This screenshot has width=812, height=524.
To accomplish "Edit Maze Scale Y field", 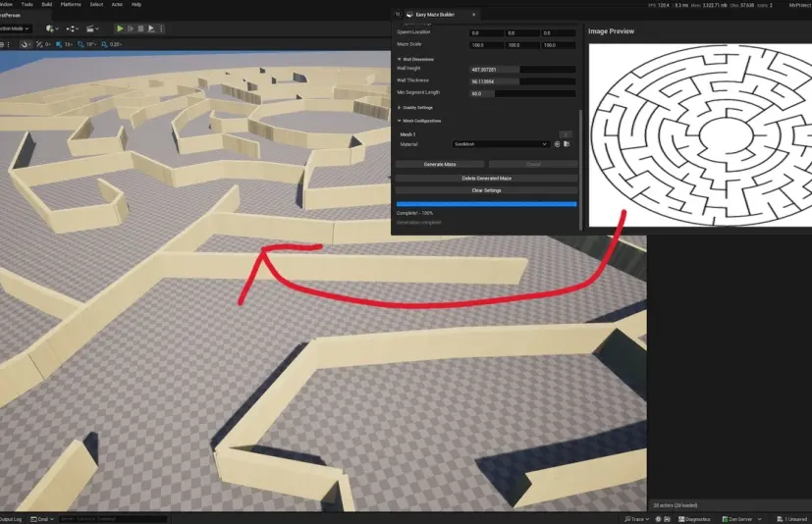I will pyautogui.click(x=522, y=45).
